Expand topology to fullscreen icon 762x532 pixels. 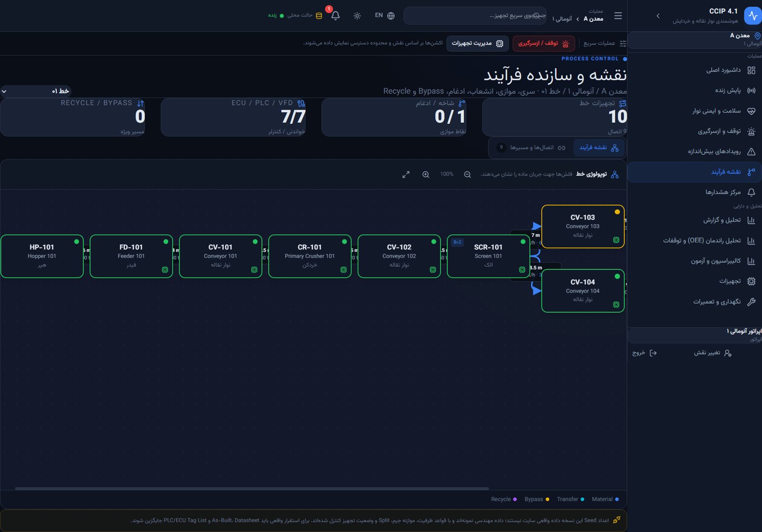(406, 175)
